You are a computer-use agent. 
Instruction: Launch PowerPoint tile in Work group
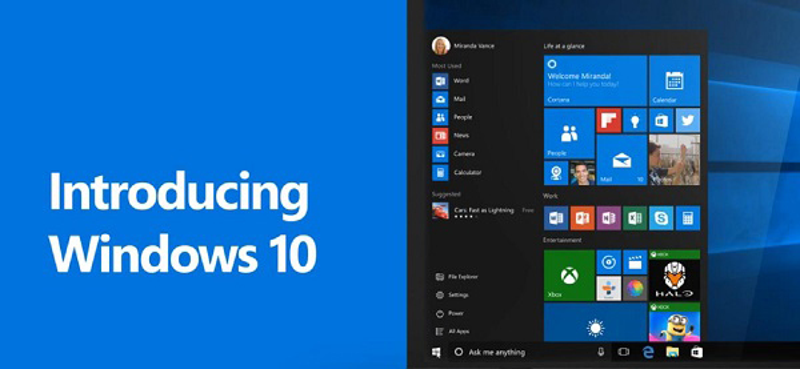tap(582, 218)
